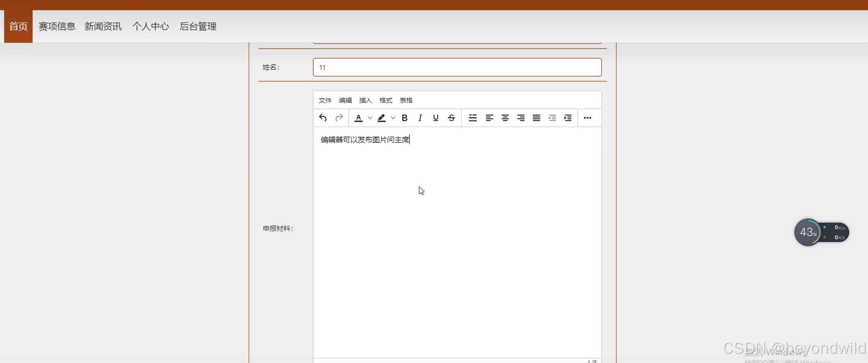Toggle underline formatting

click(436, 118)
